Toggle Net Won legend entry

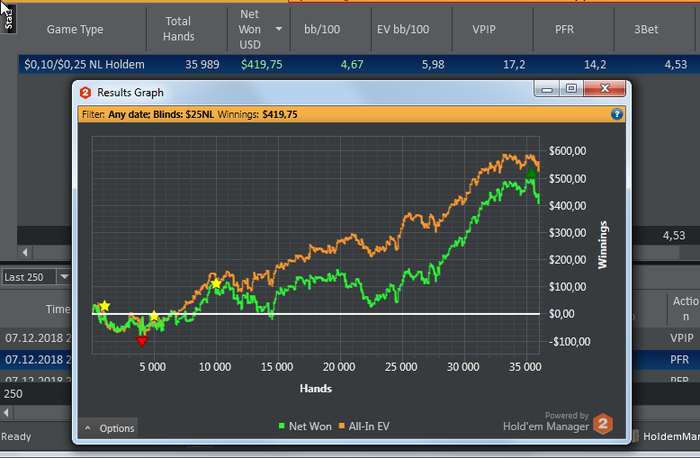(x=305, y=426)
